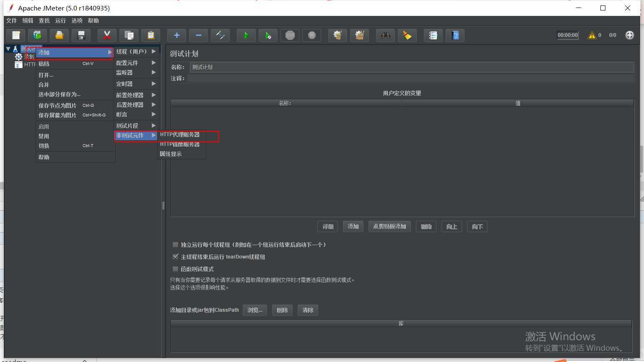This screenshot has height=362, width=644.
Task: Click the 添加 button below variables table
Action: (353, 227)
